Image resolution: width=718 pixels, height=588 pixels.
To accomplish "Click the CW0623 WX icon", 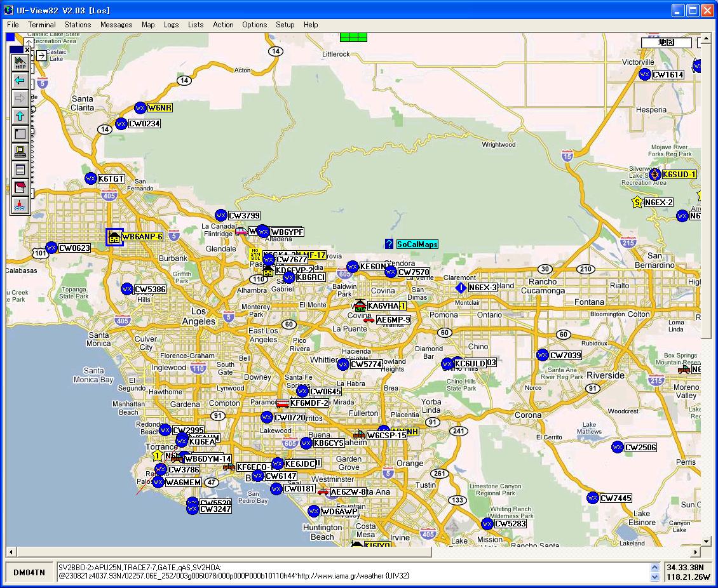I will (51, 248).
